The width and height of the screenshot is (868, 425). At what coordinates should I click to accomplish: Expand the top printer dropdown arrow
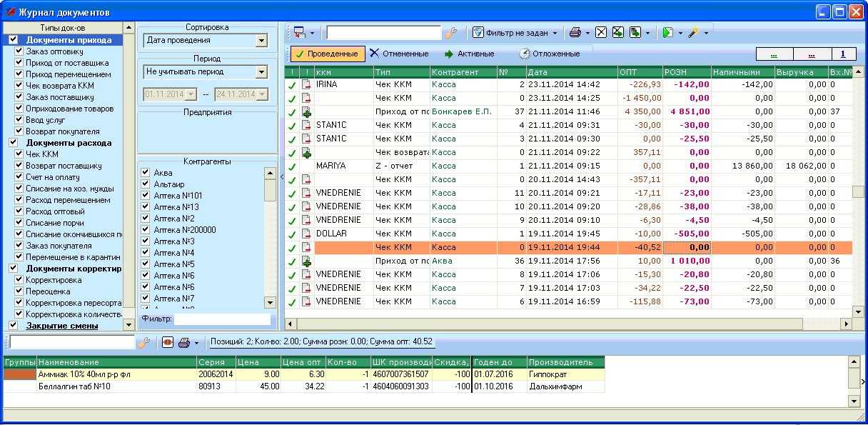587,33
